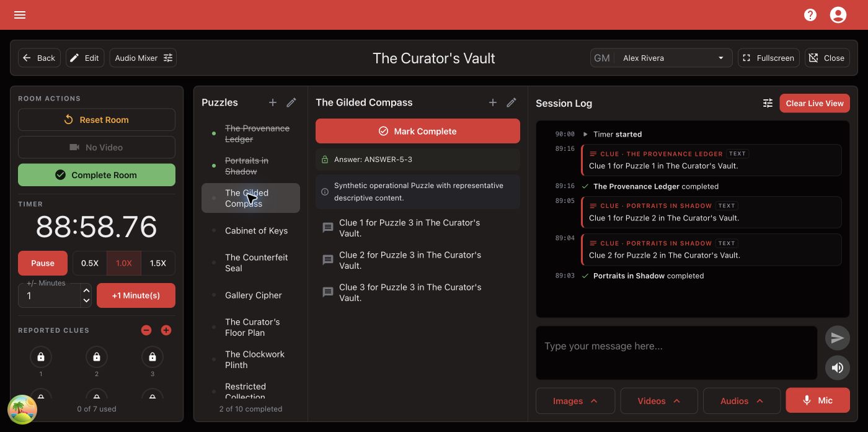The width and height of the screenshot is (868, 432).
Task: Activate the Mic button
Action: click(818, 401)
